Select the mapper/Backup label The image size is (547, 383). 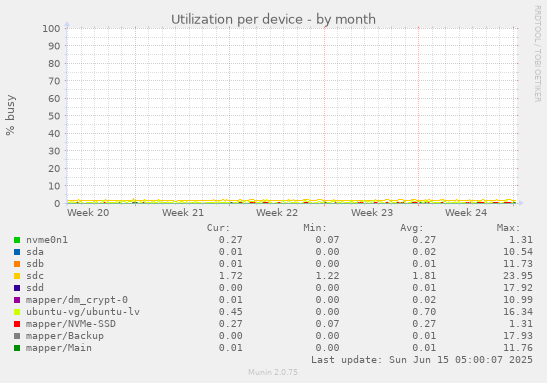(x=65, y=336)
